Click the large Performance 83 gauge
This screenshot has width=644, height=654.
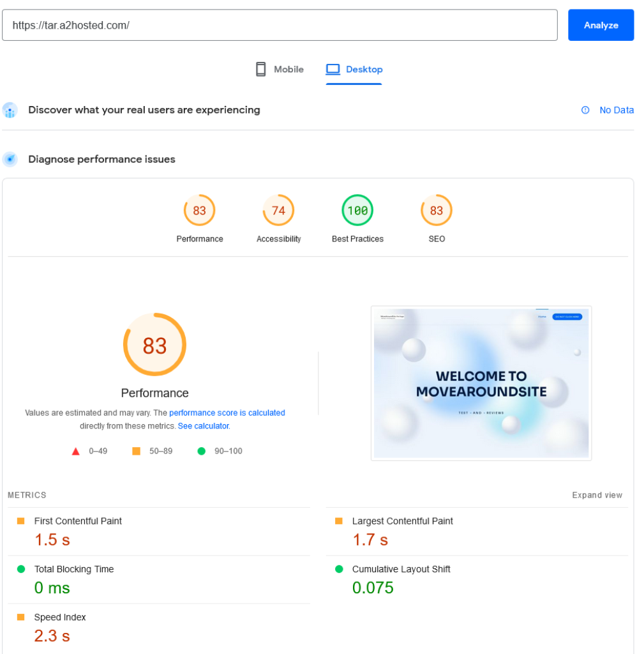(x=154, y=345)
